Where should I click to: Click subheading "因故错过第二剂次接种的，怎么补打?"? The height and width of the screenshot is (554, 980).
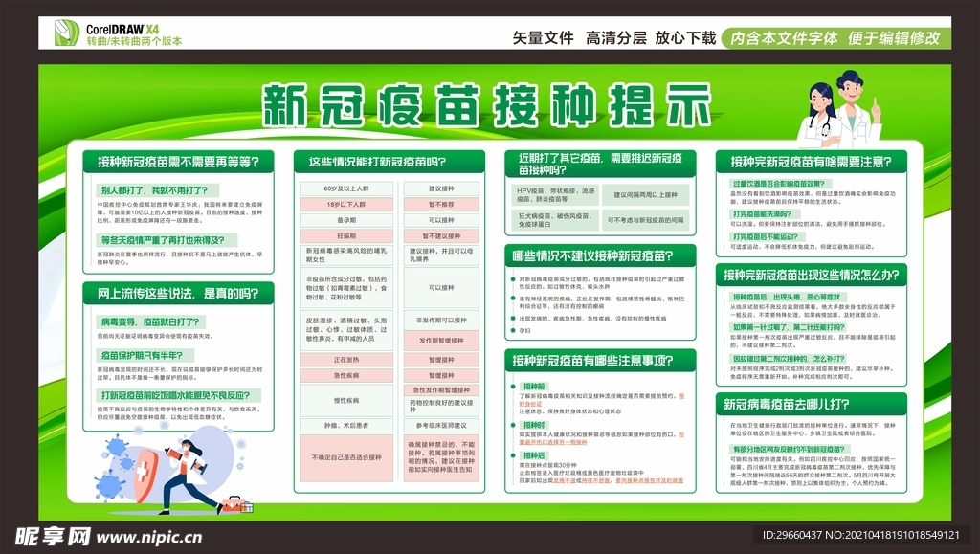(x=789, y=359)
